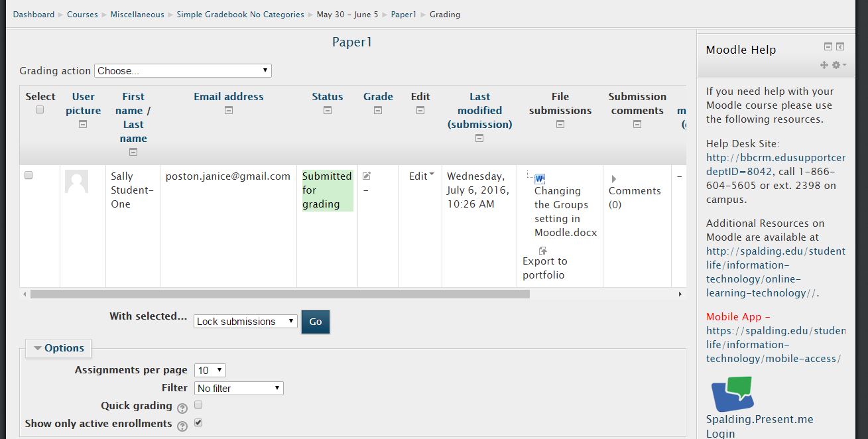Open the Edit menu for Sally Student-One

pyautogui.click(x=422, y=176)
